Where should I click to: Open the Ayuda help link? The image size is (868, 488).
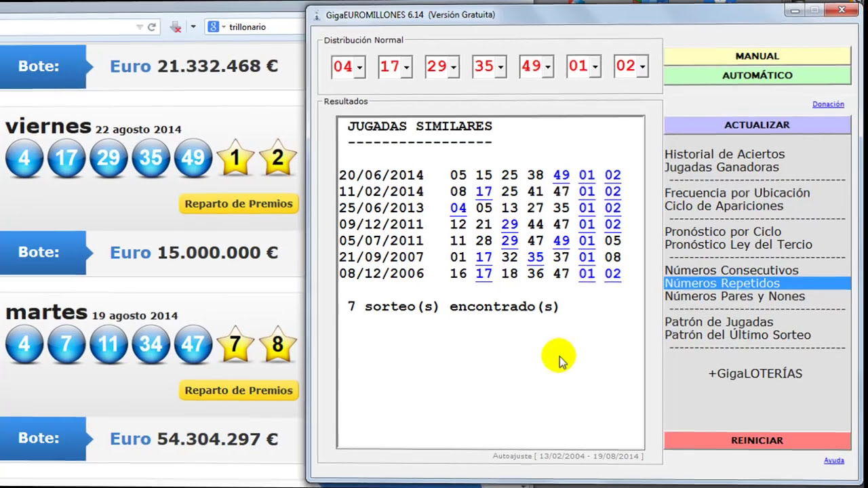coord(834,461)
